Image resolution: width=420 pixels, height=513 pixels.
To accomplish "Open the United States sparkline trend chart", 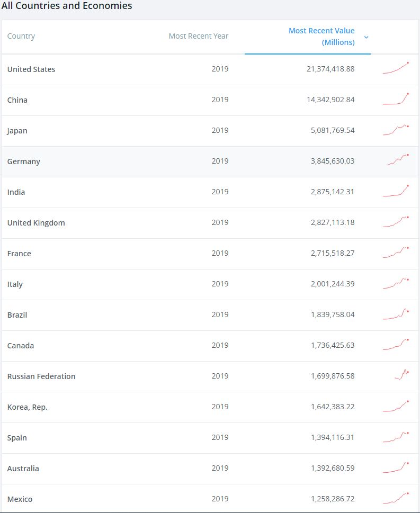I will pos(396,68).
